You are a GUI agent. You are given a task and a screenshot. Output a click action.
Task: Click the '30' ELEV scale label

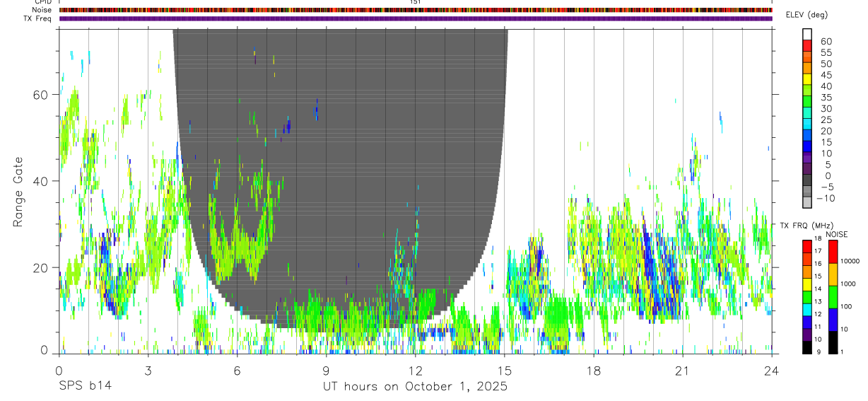coord(825,108)
